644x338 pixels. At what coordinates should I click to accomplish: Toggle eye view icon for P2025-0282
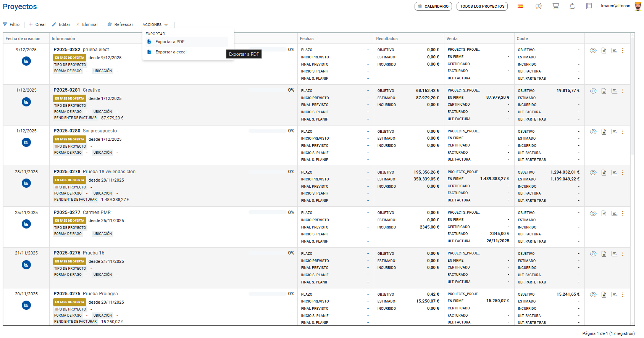point(593,50)
